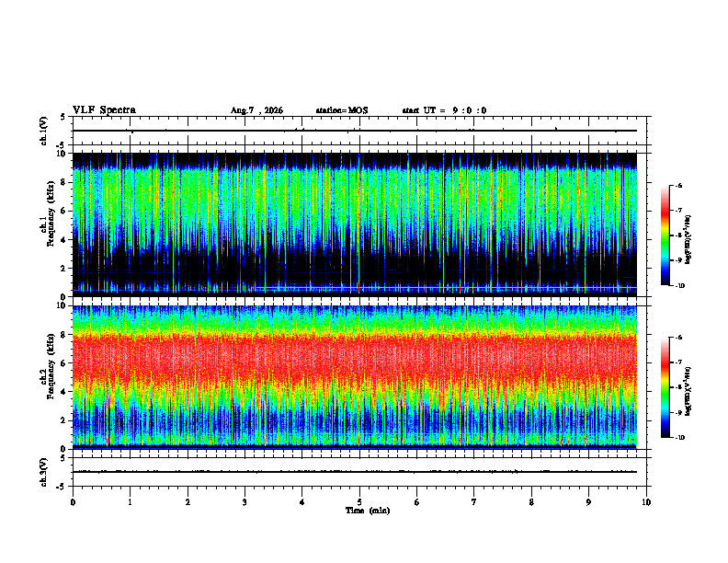The image size is (728, 563).
Task: Click the "VLF Spectra" plot title
Action: pos(104,110)
